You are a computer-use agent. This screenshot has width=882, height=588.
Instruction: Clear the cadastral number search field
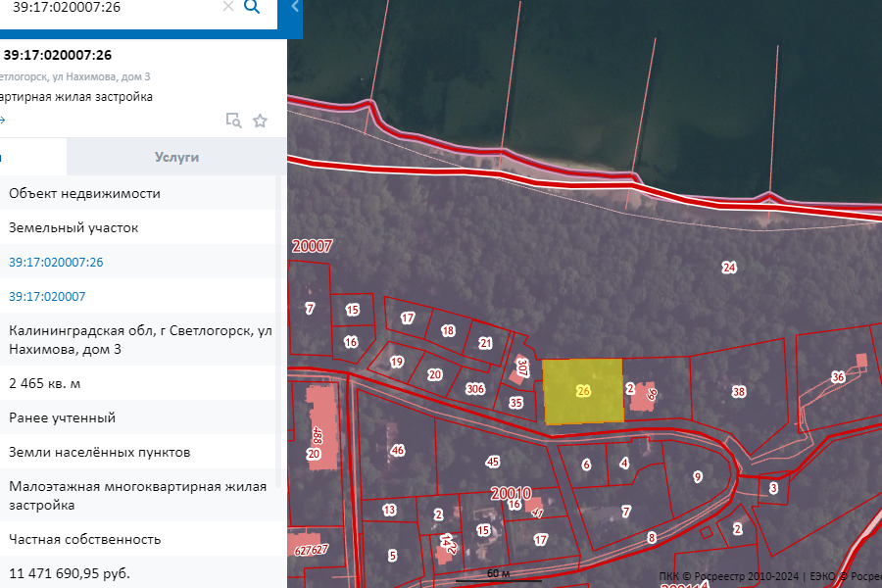point(228,7)
